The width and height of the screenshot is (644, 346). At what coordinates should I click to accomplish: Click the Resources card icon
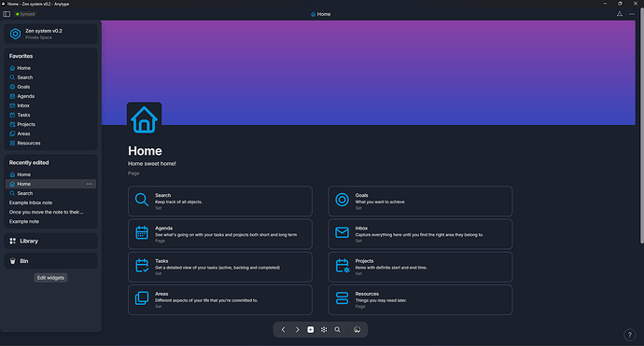pos(342,298)
